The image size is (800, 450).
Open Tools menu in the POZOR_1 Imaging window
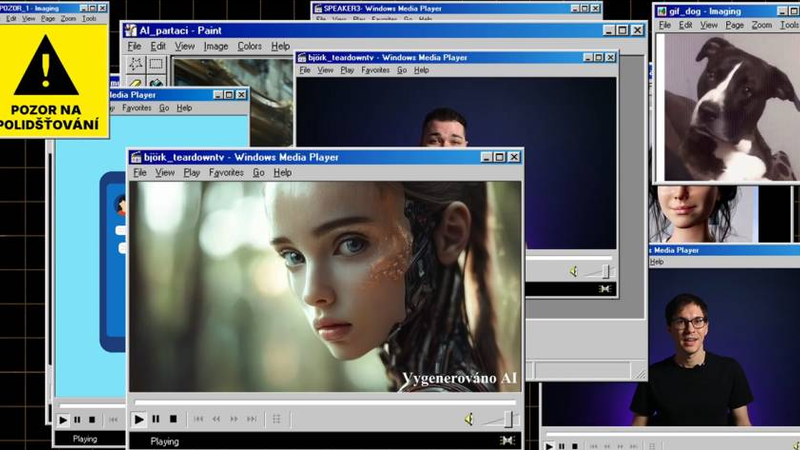pos(89,18)
